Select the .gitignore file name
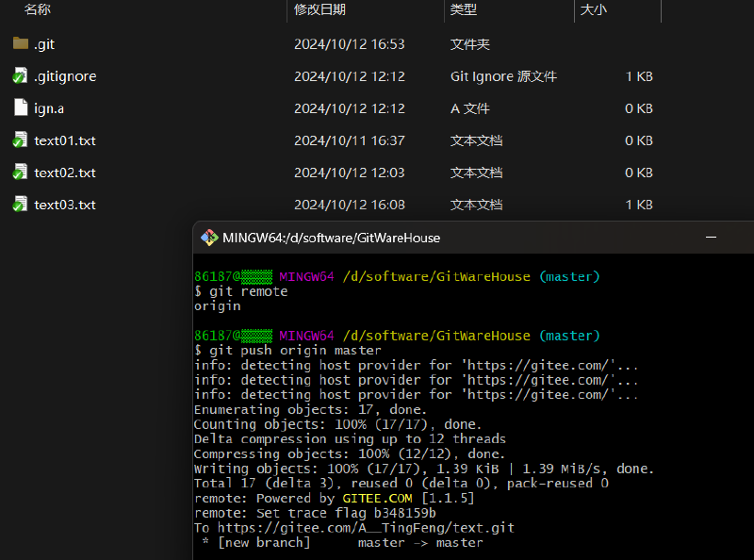 tap(65, 76)
